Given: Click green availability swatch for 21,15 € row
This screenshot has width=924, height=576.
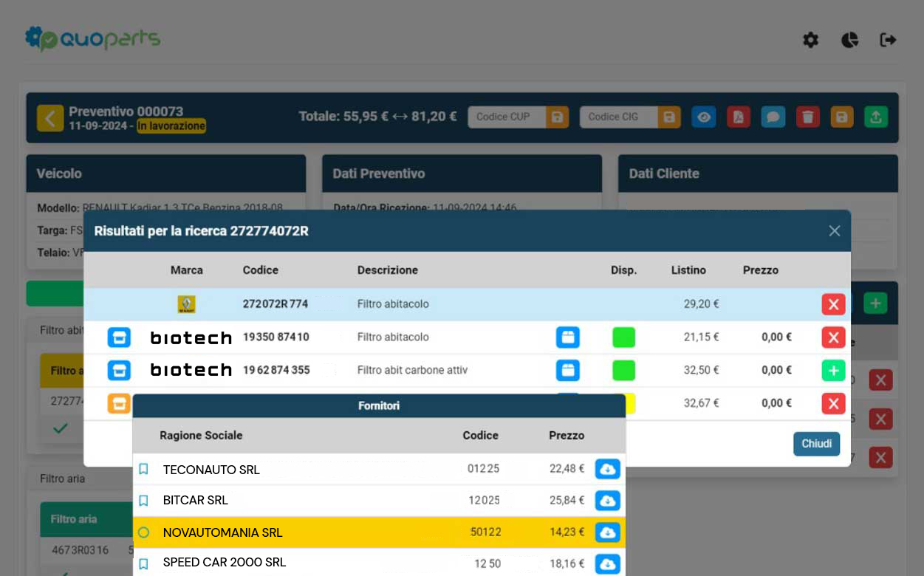Looking at the screenshot, I should coord(624,337).
